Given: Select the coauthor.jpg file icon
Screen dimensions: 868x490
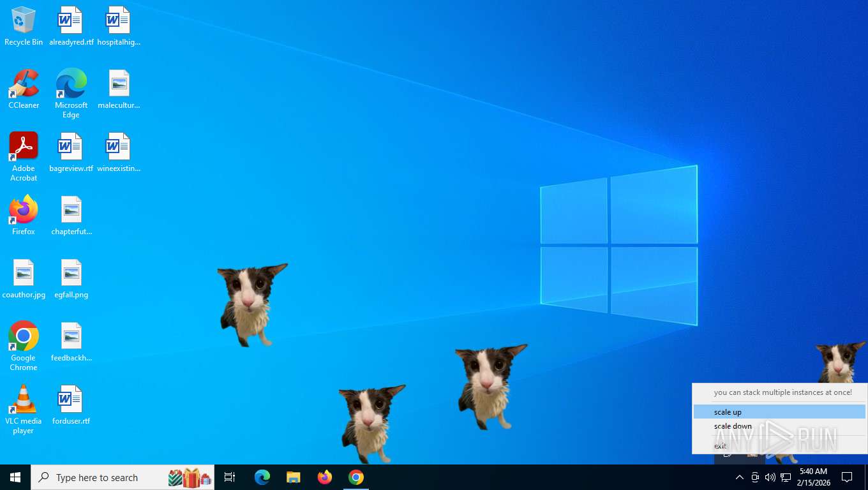Looking at the screenshot, I should 24,279.
